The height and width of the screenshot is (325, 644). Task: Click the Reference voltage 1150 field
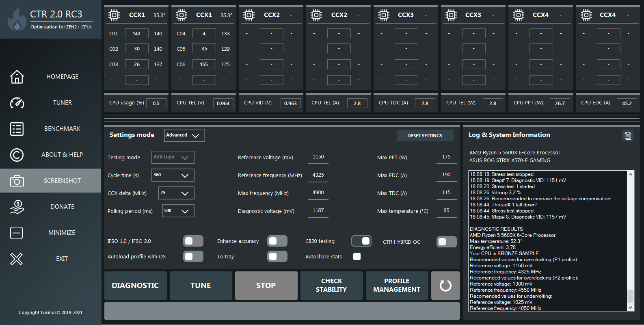318,157
